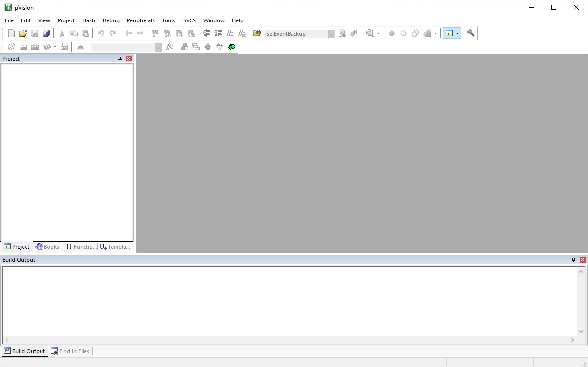The width and height of the screenshot is (588, 367).
Task: Save the current file using the floppy icon
Action: click(x=35, y=33)
